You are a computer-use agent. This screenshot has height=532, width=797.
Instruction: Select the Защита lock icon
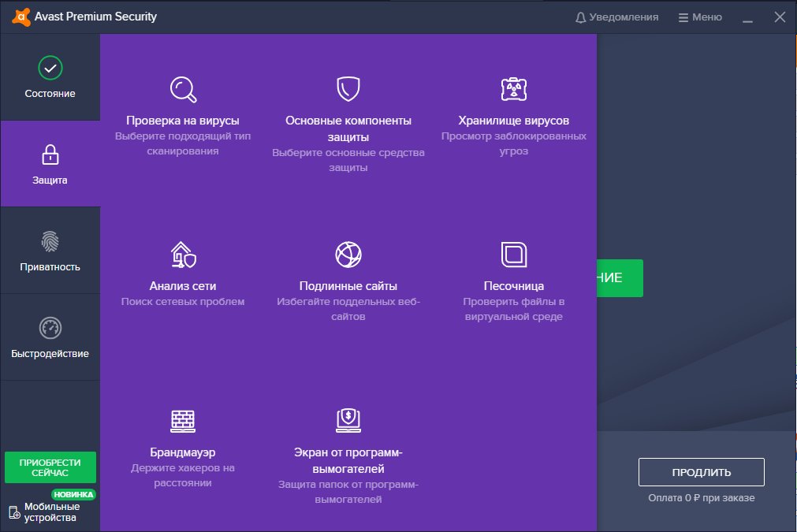click(x=50, y=154)
